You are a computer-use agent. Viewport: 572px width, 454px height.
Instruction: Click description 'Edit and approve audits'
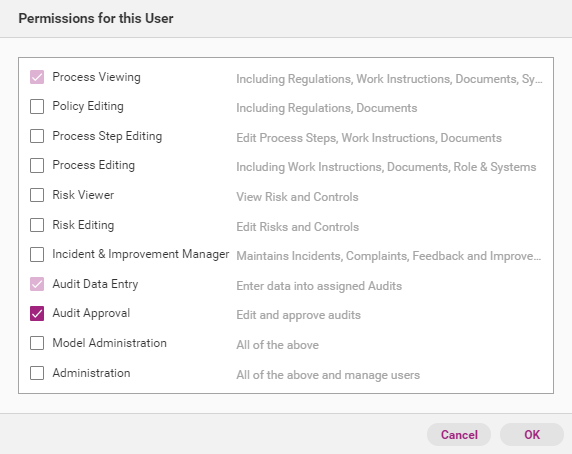(298, 315)
